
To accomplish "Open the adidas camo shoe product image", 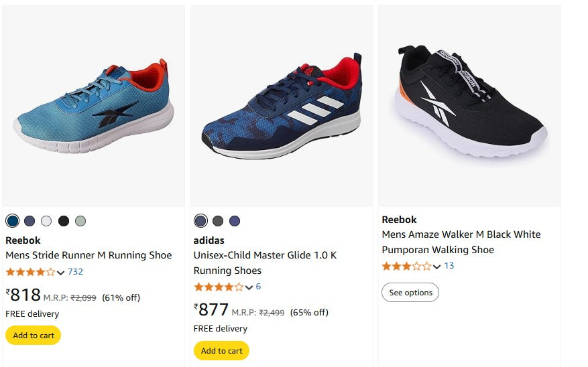I will (x=282, y=107).
